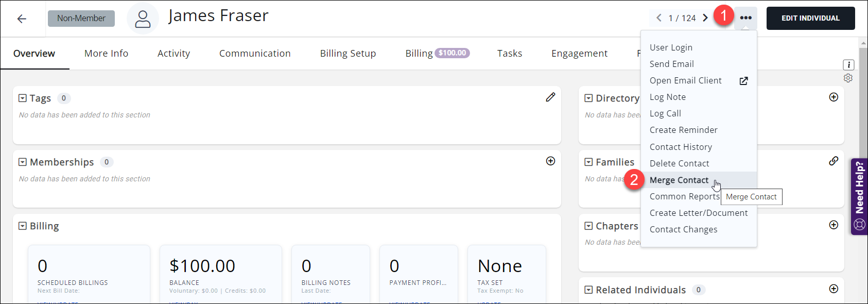Click the external link icon beside Open Email Client
Screen dimensions: 868x304
743,81
